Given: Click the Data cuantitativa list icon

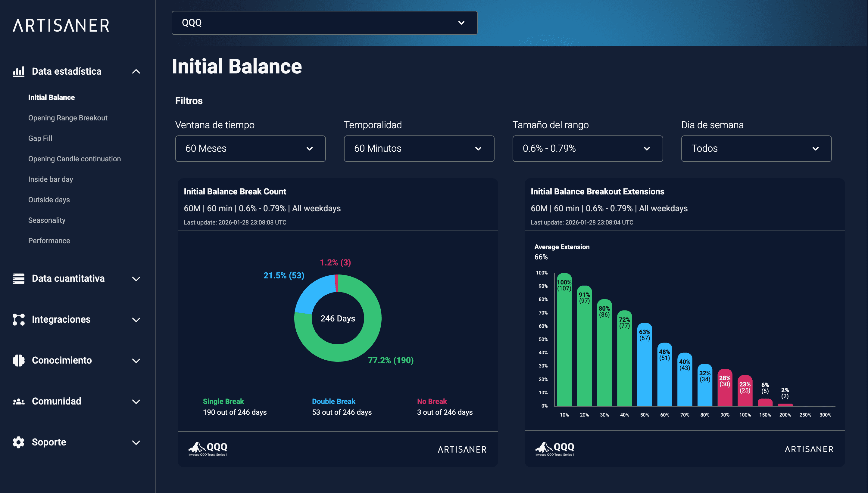Looking at the screenshot, I should pos(18,278).
